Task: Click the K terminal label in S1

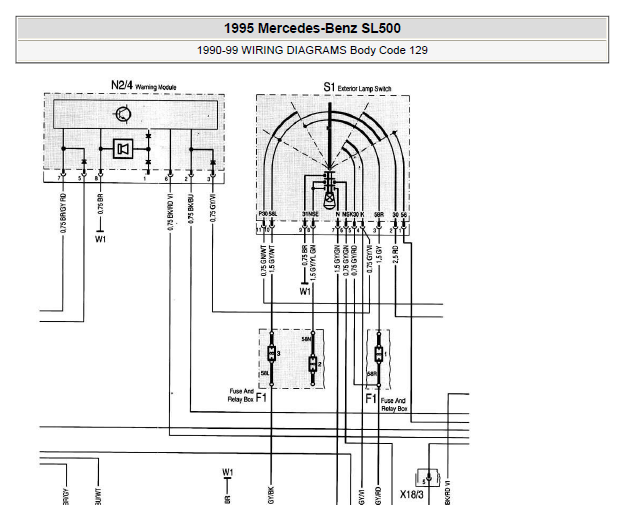Action: pyautogui.click(x=362, y=214)
